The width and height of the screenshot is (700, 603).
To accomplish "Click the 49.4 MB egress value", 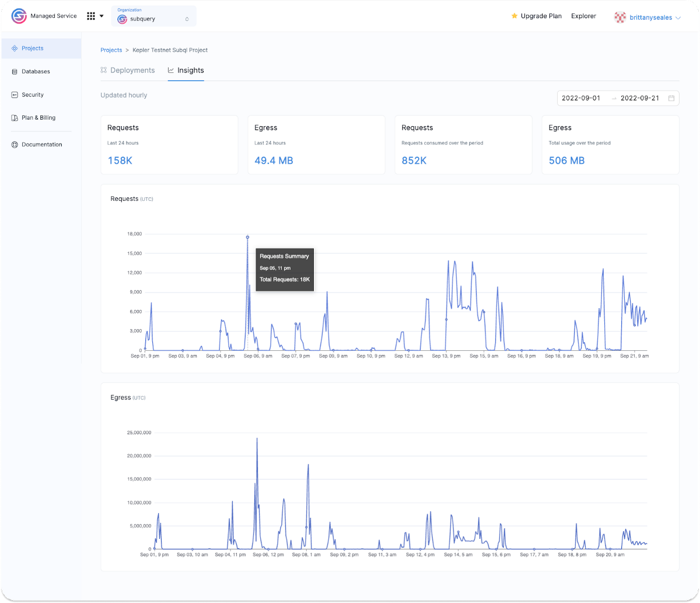I will click(274, 161).
